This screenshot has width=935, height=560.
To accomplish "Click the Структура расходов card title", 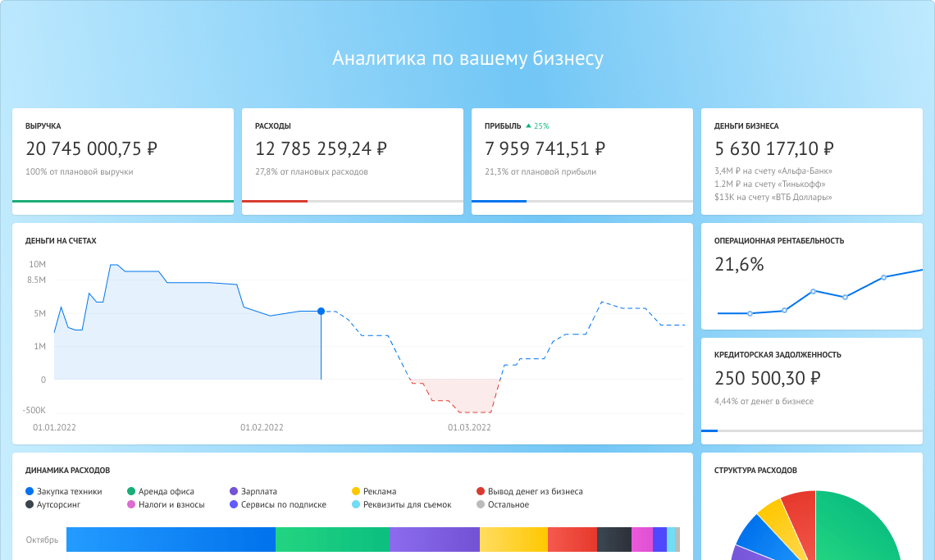I will [x=755, y=471].
